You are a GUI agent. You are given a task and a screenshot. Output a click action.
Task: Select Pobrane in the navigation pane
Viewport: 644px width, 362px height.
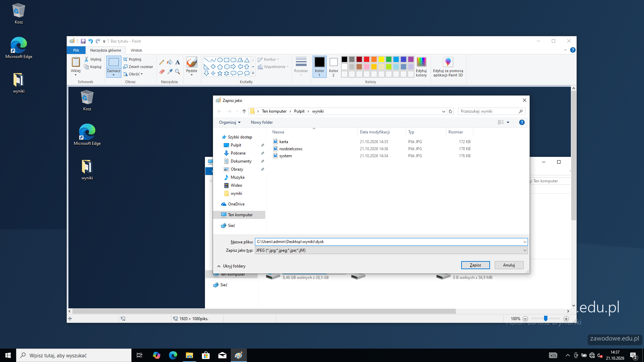(x=238, y=153)
